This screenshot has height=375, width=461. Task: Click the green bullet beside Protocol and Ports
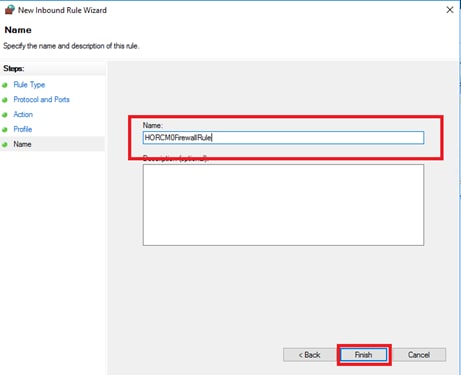pos(5,100)
